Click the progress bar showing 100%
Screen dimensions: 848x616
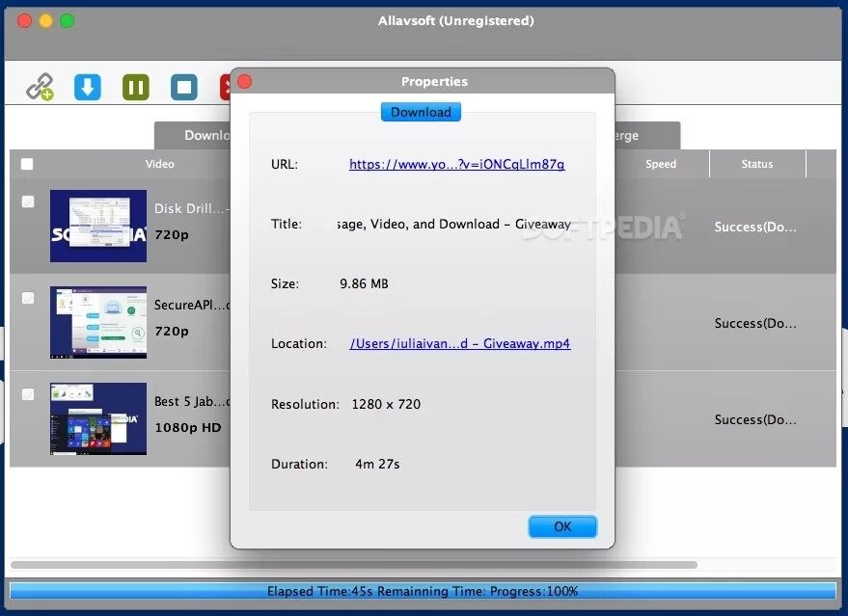click(x=423, y=591)
